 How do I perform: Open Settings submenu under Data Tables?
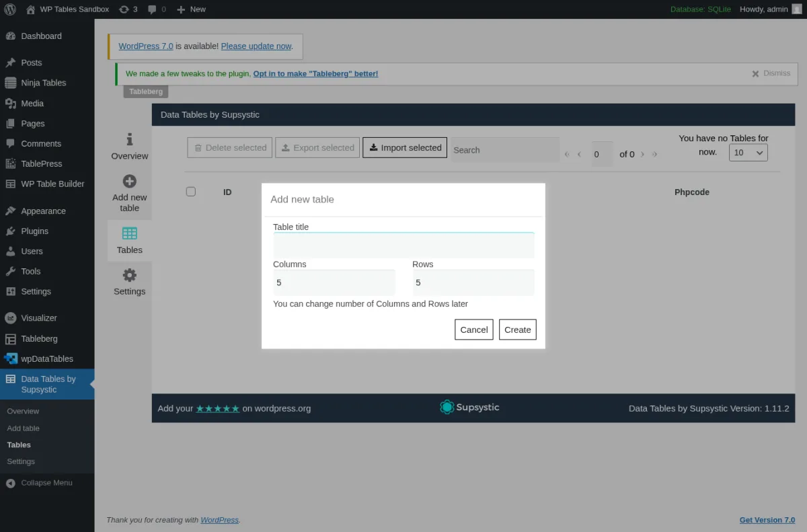(x=21, y=461)
